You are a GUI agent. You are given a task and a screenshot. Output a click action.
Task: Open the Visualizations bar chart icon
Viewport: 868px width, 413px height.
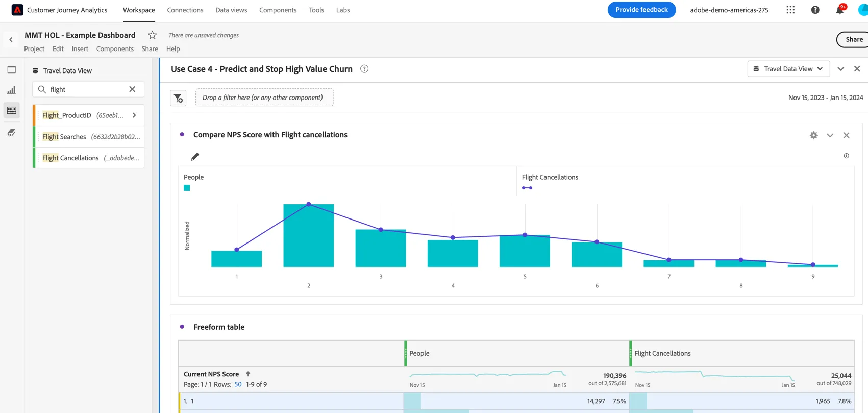point(12,90)
